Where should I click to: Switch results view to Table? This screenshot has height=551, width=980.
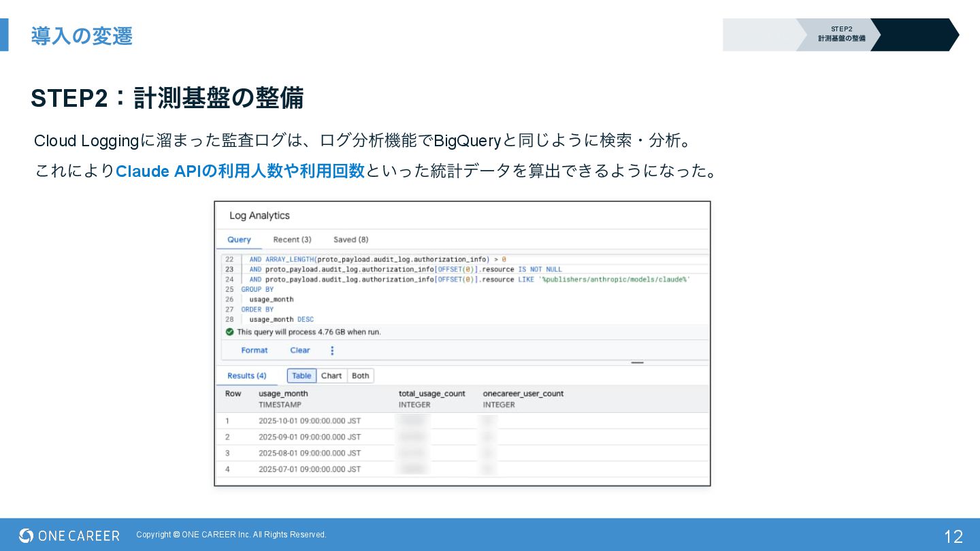301,375
